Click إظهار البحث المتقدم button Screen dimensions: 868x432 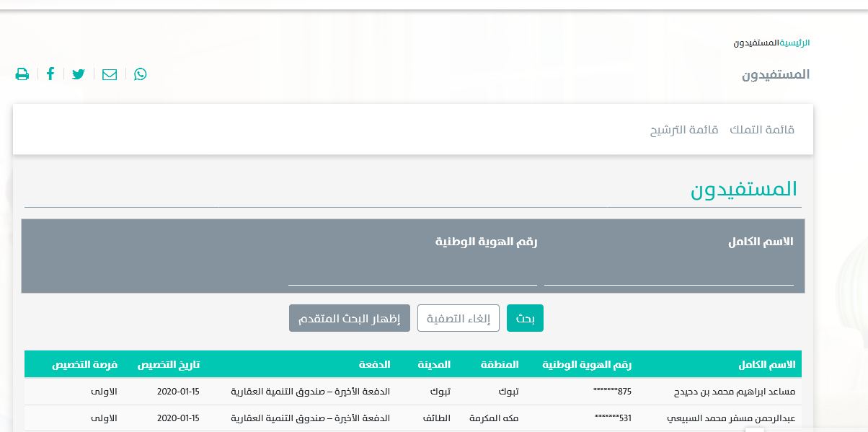coord(350,318)
